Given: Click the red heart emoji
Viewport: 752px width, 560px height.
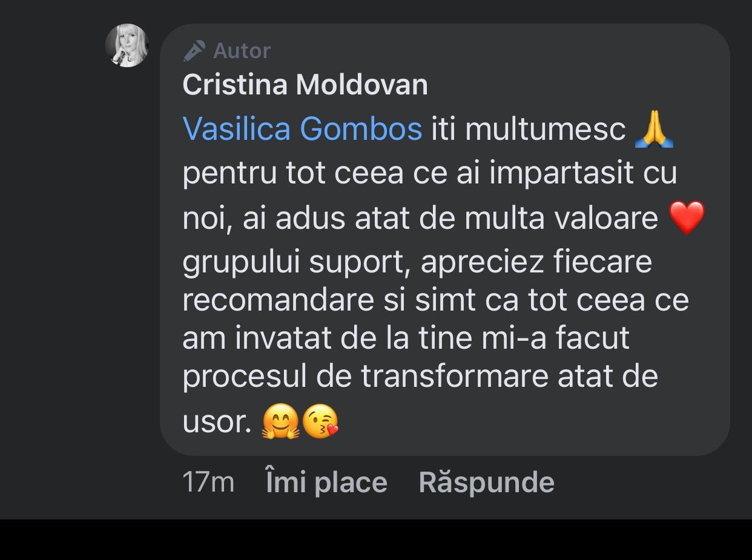Looking at the screenshot, I should tap(687, 218).
